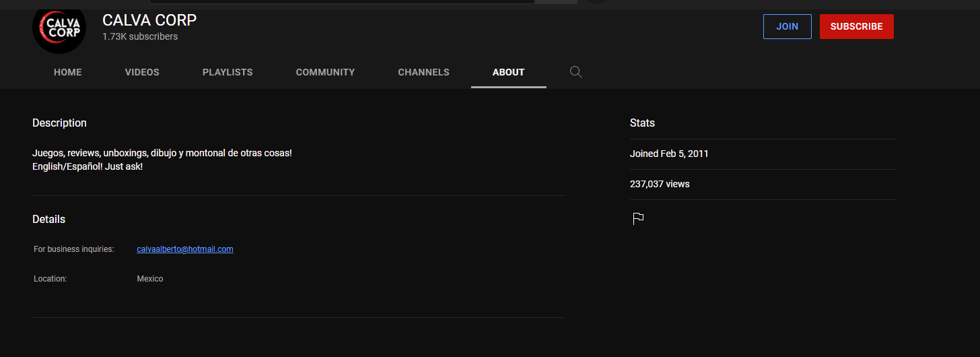Select the ABOUT tab
The image size is (980, 357).
pyautogui.click(x=508, y=72)
